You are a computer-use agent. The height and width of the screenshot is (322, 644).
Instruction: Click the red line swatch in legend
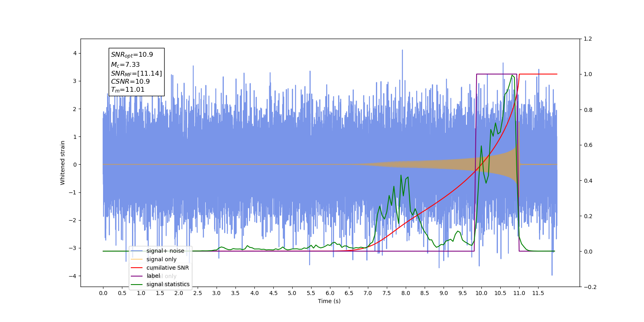[137, 268]
